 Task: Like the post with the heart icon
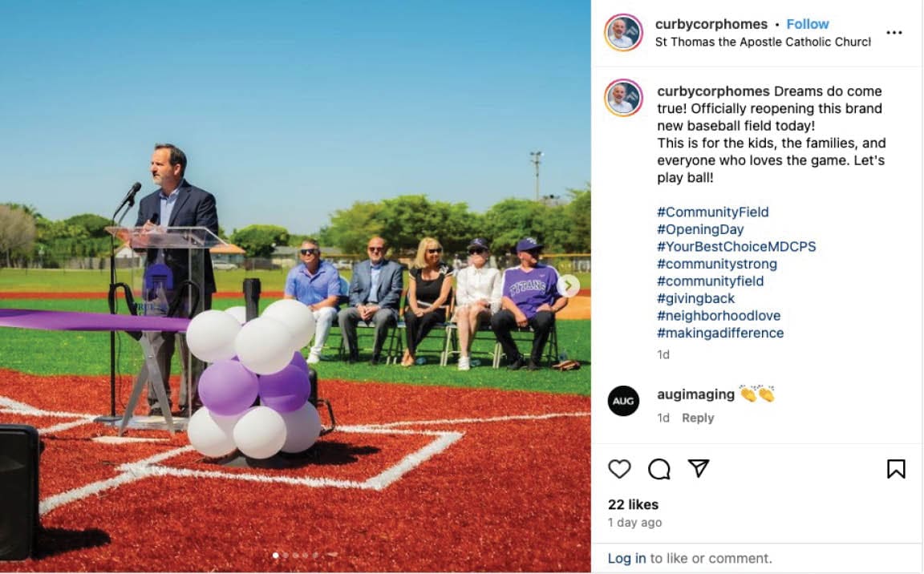pyautogui.click(x=619, y=469)
